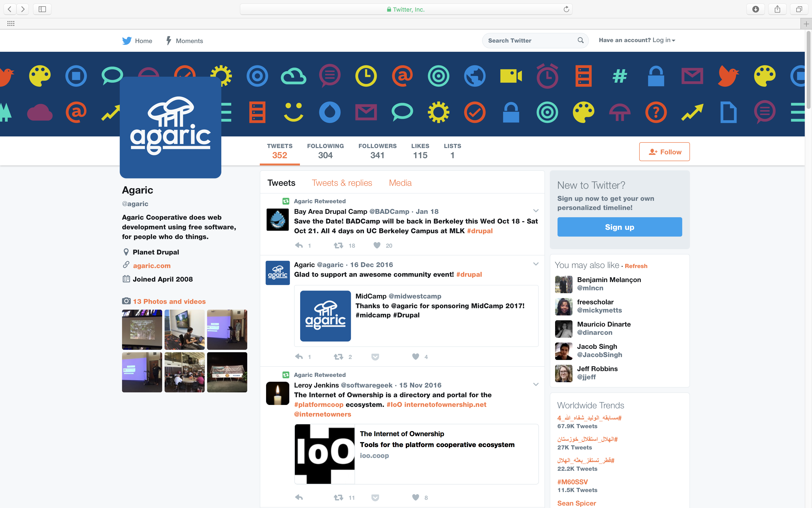The image size is (812, 508).
Task: Retweet the Leroy Jenkins tweet
Action: 338,498
